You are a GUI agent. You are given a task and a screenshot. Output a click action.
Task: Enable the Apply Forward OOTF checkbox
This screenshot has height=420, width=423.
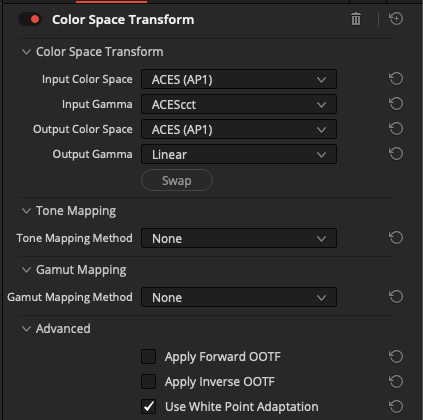pyautogui.click(x=148, y=357)
